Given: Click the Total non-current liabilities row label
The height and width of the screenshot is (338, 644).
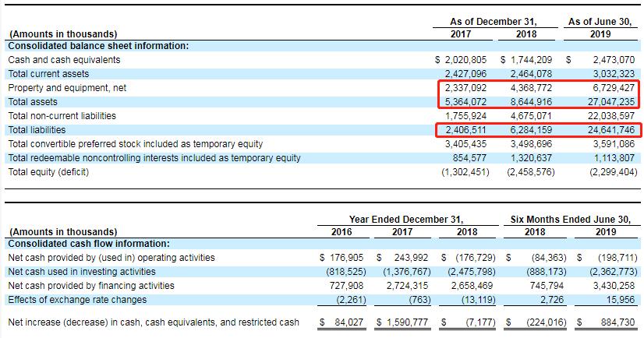Looking at the screenshot, I should (x=62, y=116).
